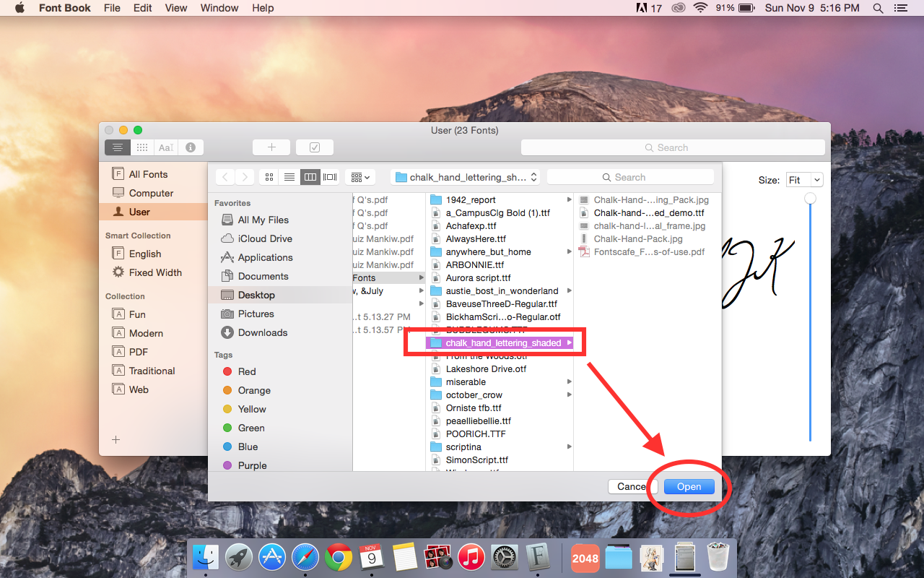Viewport: 924px width, 578px height.
Task: Open Photo Booth in the Dock
Action: point(438,557)
